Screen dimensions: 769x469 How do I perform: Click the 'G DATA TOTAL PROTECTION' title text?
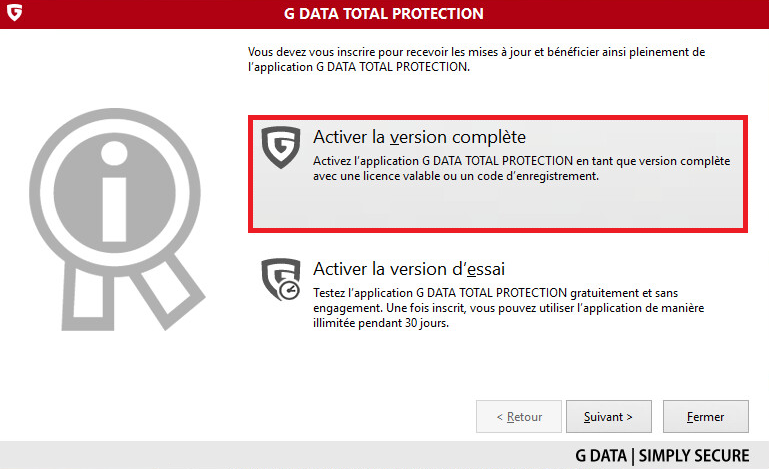(384, 13)
